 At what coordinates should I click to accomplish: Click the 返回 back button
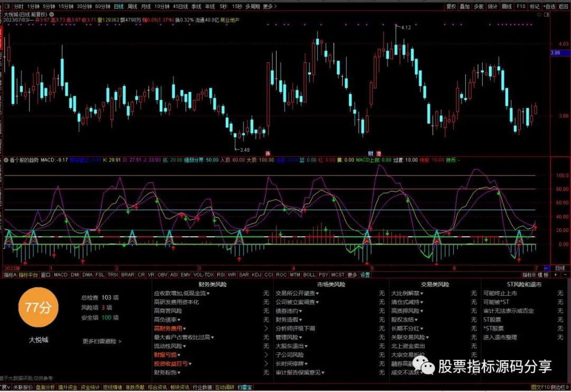[564, 6]
